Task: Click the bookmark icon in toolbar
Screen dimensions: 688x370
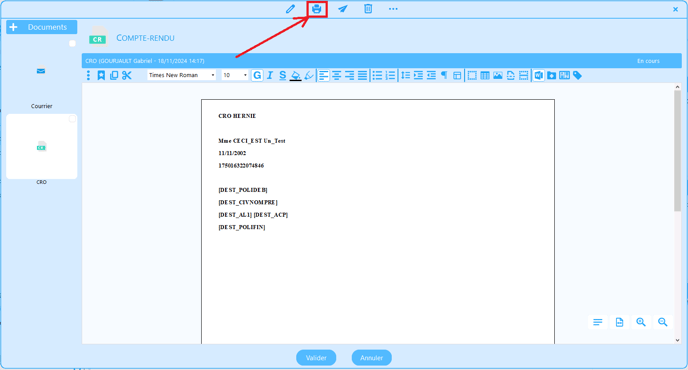Action: click(101, 75)
